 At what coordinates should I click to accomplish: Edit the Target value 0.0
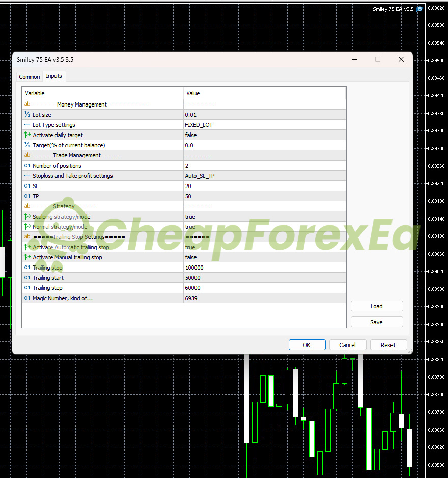(x=264, y=145)
